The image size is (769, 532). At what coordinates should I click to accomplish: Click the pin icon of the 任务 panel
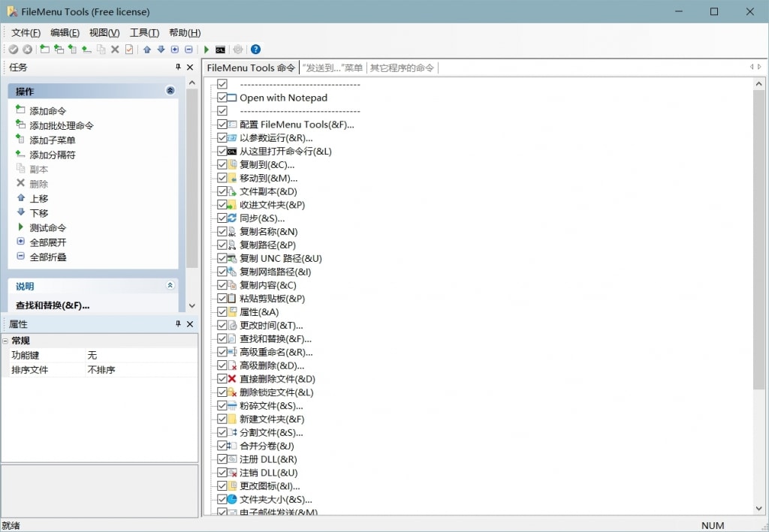[x=178, y=67]
